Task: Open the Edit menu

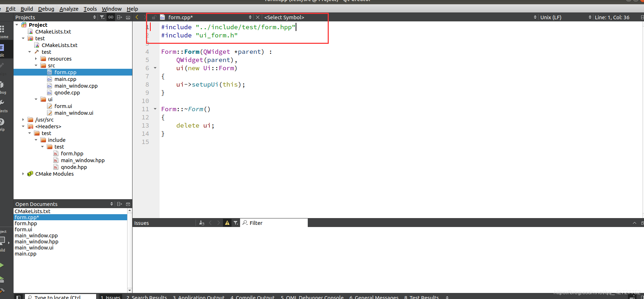Action: (x=11, y=9)
